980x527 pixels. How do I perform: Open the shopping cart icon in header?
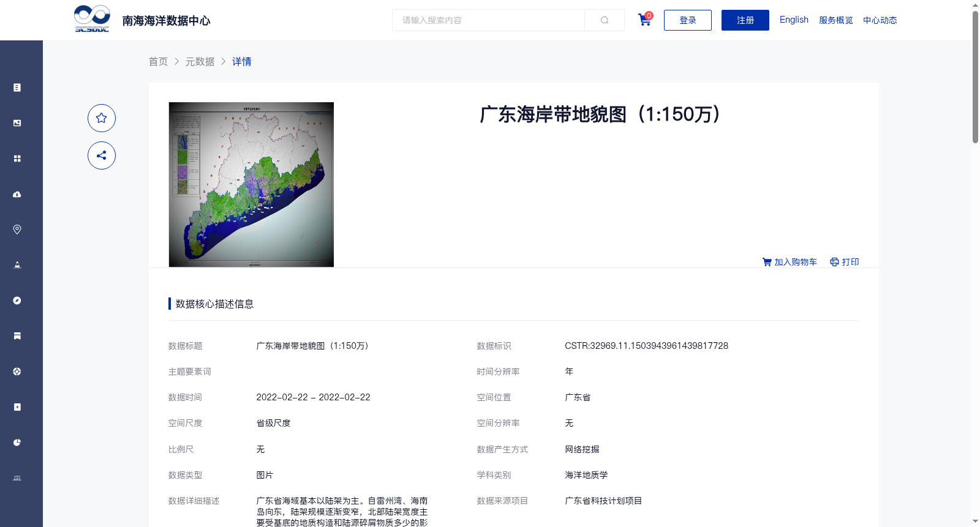coord(644,20)
